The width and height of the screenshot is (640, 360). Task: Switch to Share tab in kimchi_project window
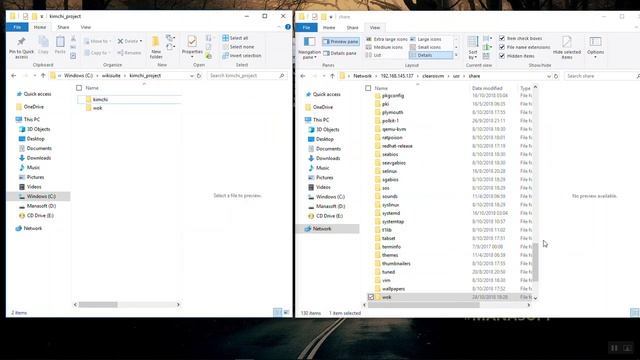pyautogui.click(x=63, y=27)
